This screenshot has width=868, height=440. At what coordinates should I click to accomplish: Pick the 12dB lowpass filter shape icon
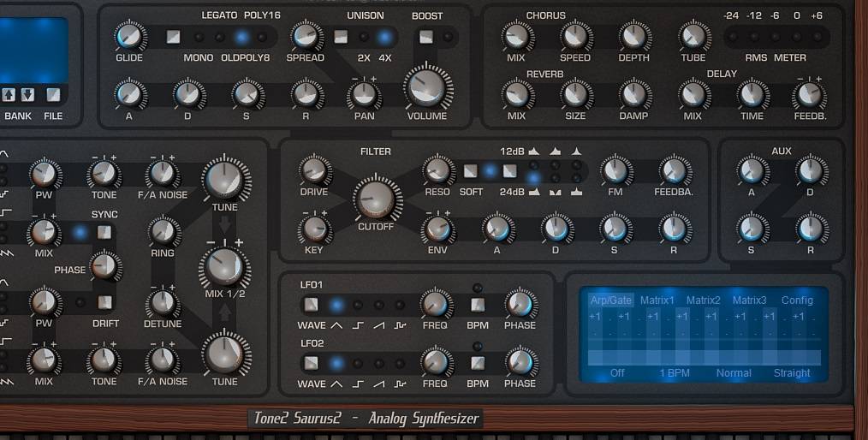[x=534, y=152]
